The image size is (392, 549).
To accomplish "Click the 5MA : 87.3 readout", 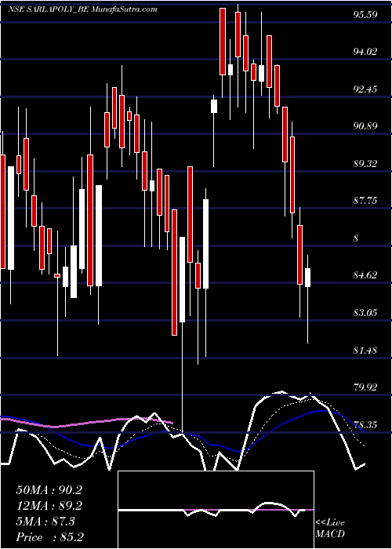I will (x=45, y=522).
